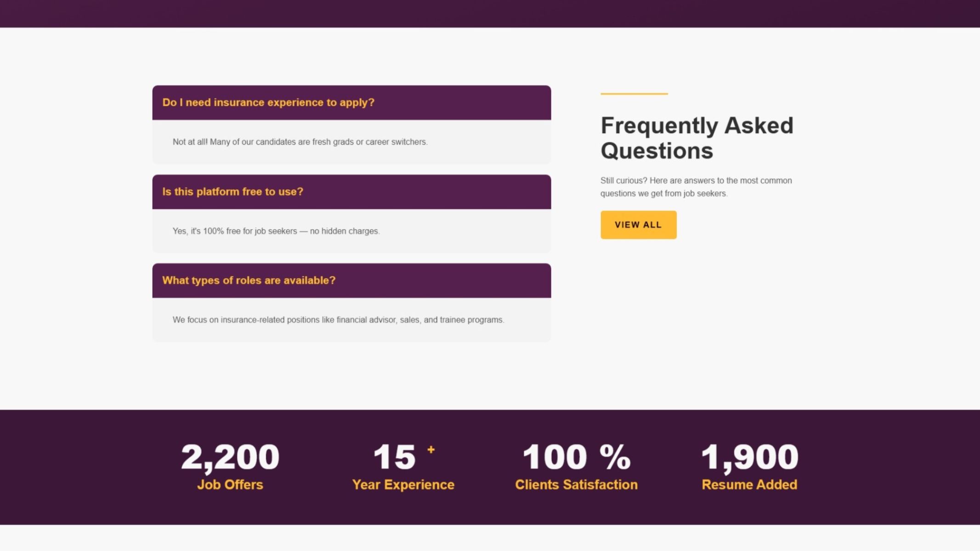Viewport: 980px width, 551px height.
Task: Click the "100% free for job seekers" answer
Action: [x=276, y=231]
